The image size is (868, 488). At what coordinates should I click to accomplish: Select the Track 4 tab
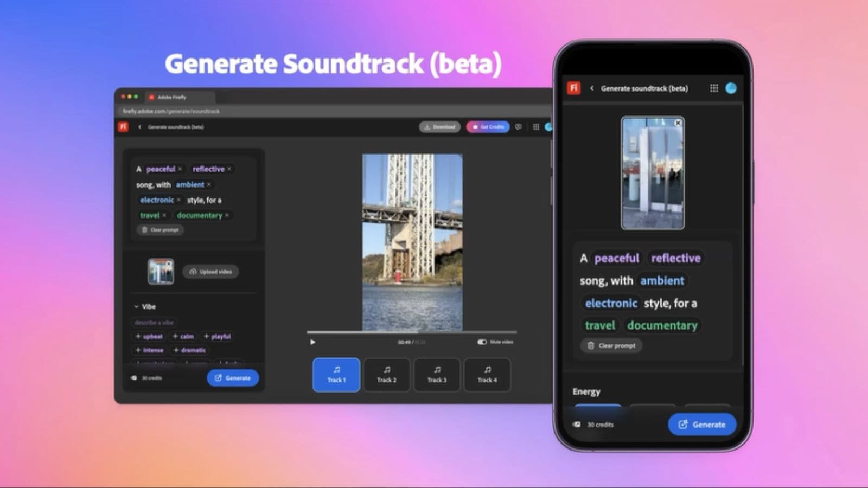[x=487, y=375]
